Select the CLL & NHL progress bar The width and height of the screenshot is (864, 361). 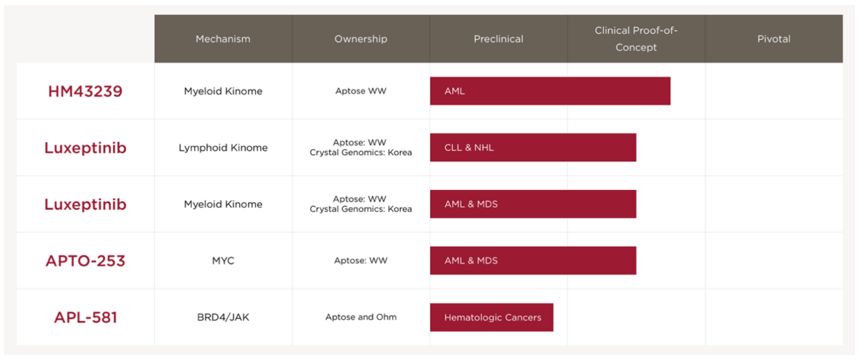[533, 148]
